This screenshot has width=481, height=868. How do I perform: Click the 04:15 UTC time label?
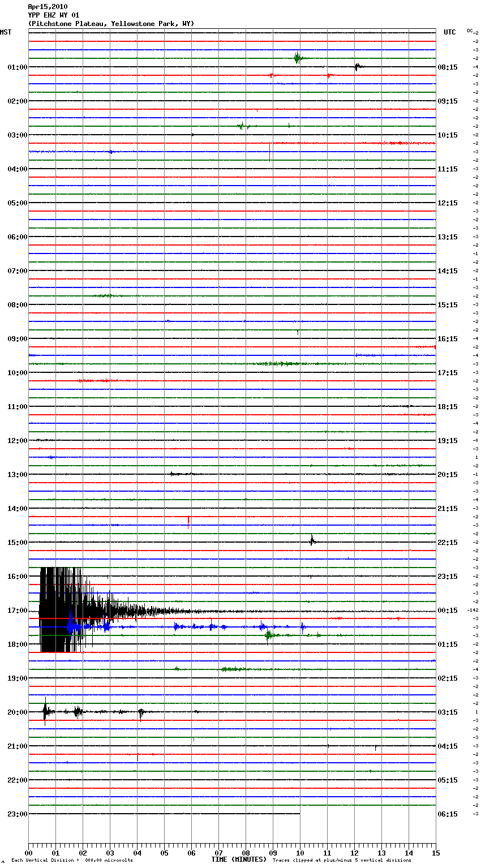tap(448, 746)
